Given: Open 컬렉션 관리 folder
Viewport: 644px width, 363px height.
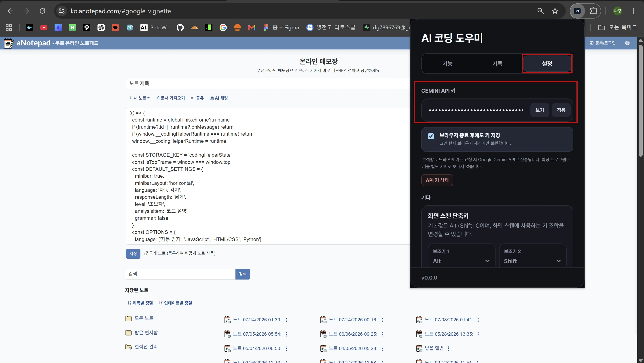Looking at the screenshot, I should point(142,347).
